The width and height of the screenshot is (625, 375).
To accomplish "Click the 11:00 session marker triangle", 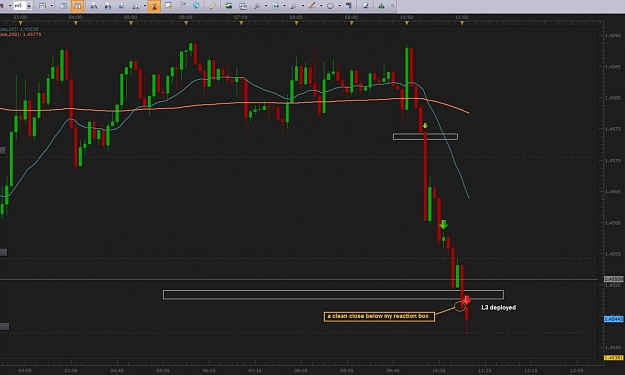I will (462, 23).
